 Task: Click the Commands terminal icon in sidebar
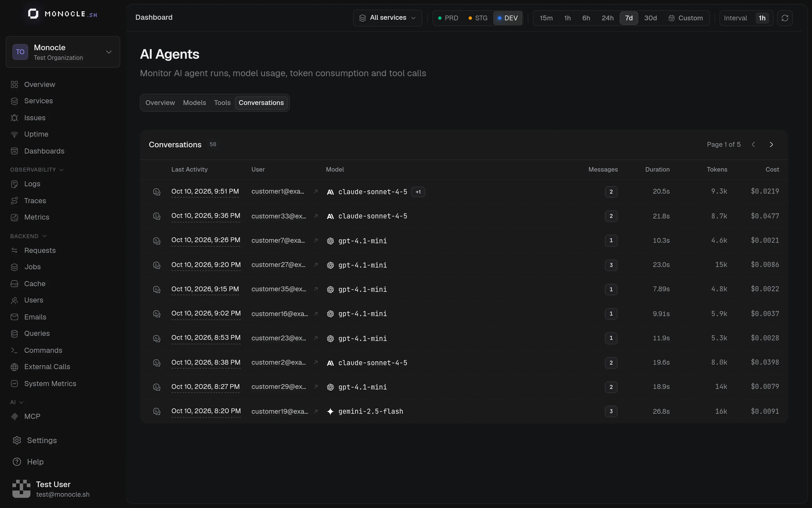[14, 350]
